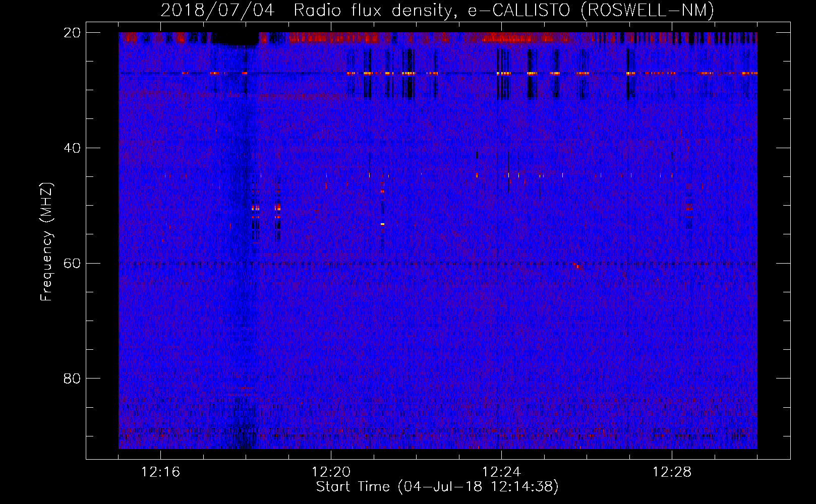This screenshot has width=816, height=504.
Task: Click inside the spectrogram plot area
Action: click(x=438, y=240)
